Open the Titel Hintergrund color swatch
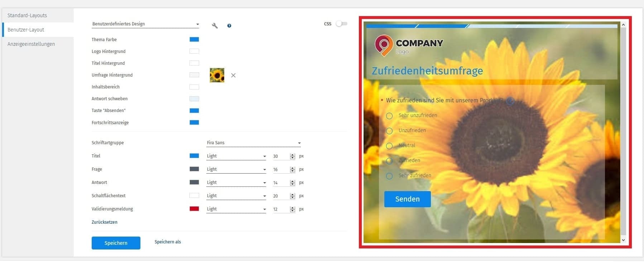 (x=194, y=63)
